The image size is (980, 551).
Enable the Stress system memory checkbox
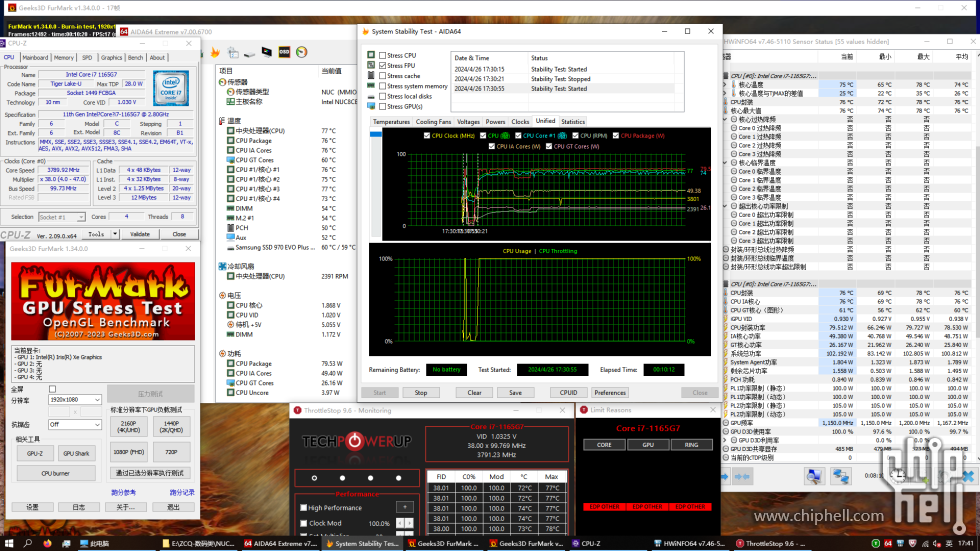382,86
